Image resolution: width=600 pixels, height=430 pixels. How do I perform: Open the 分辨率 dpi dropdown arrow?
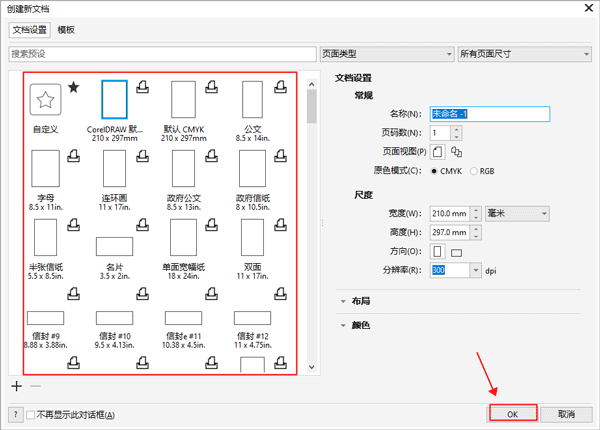475,270
